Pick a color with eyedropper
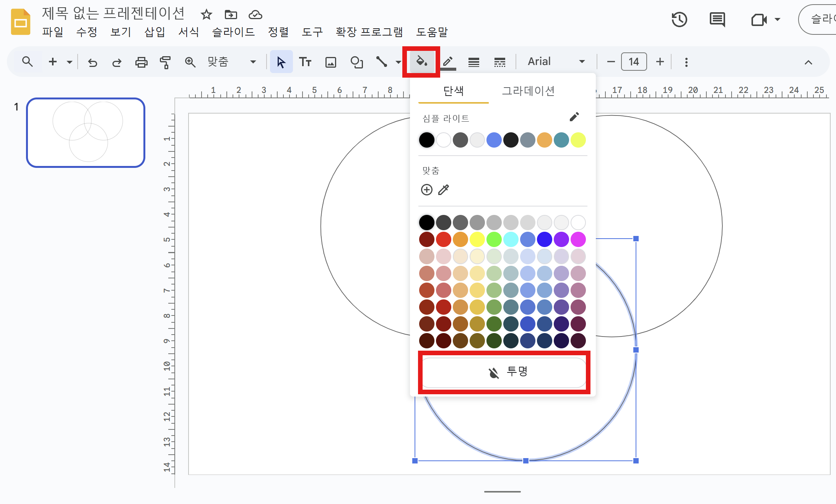This screenshot has width=836, height=504. point(444,190)
